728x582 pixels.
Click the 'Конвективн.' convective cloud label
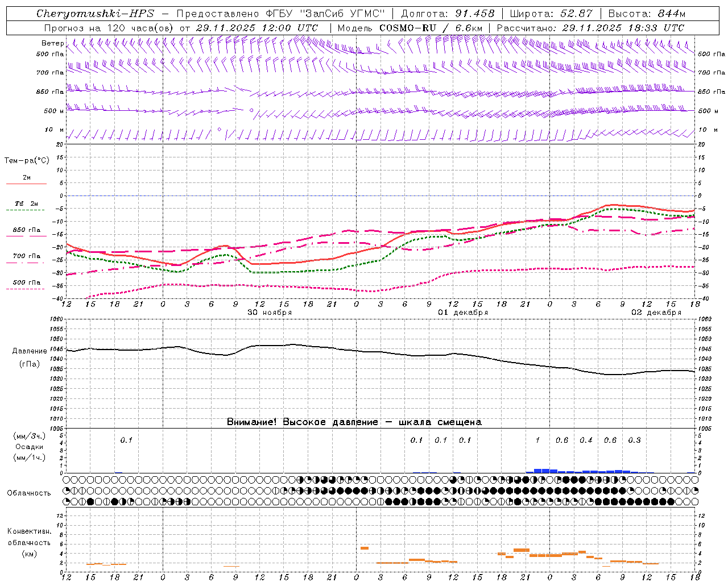[x=30, y=531]
